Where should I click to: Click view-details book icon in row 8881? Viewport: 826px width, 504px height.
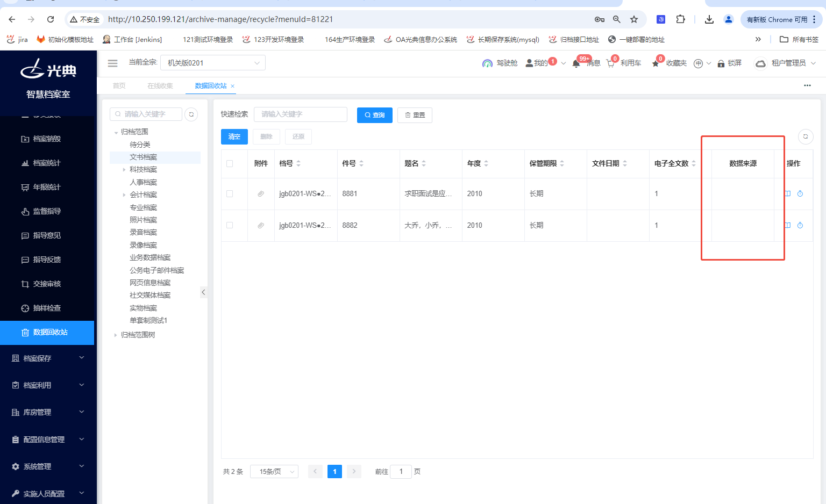[788, 194]
